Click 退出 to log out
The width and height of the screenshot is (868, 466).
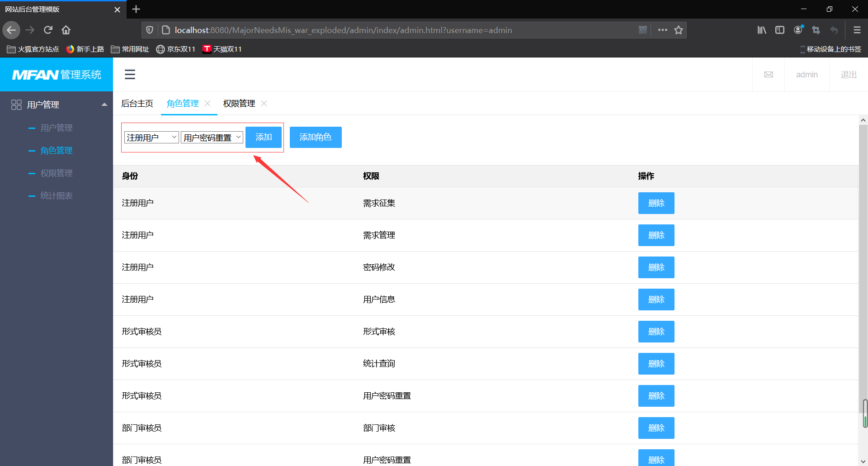(x=849, y=75)
